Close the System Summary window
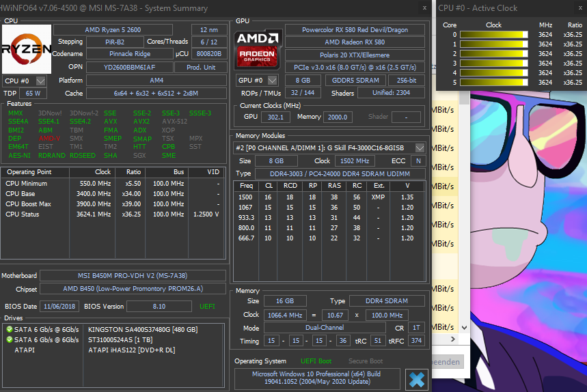 click(x=424, y=8)
